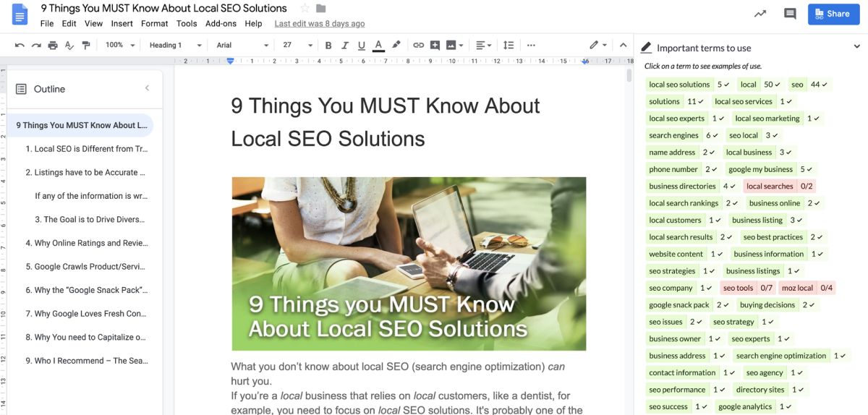Open the Add-ons menu

coord(221,23)
